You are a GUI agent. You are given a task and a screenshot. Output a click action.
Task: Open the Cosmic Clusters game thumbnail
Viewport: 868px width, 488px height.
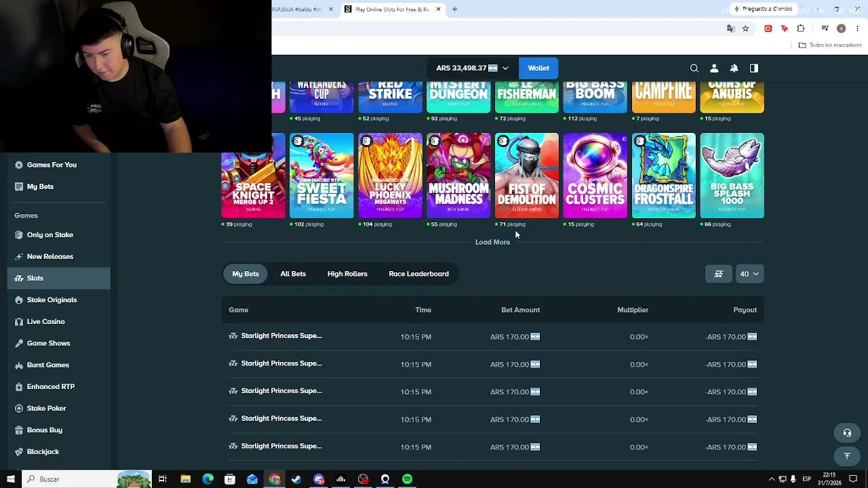click(595, 176)
